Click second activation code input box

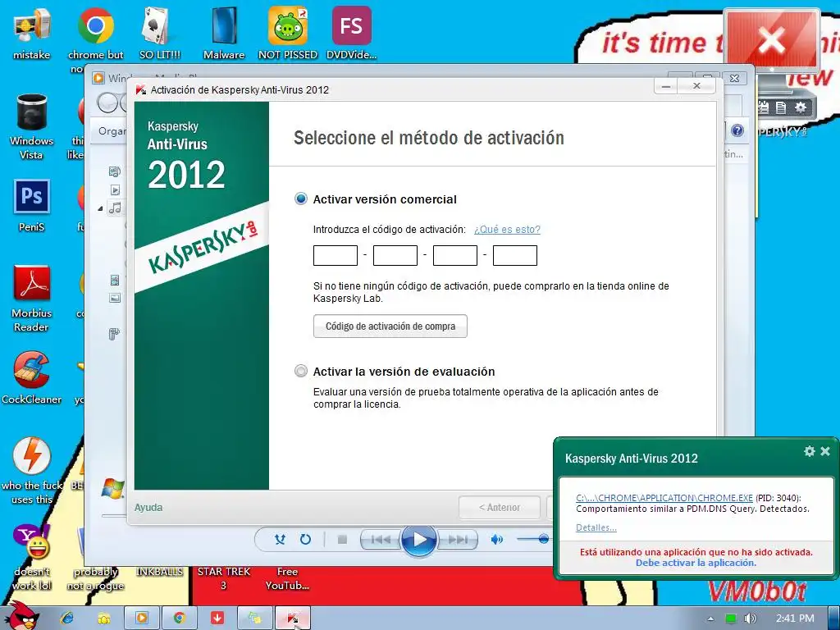click(x=395, y=256)
